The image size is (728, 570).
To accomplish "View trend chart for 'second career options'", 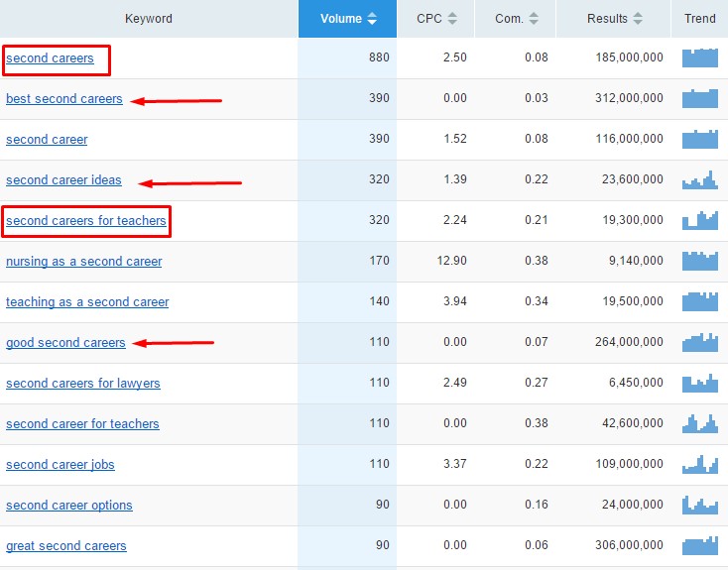I will coord(699,505).
